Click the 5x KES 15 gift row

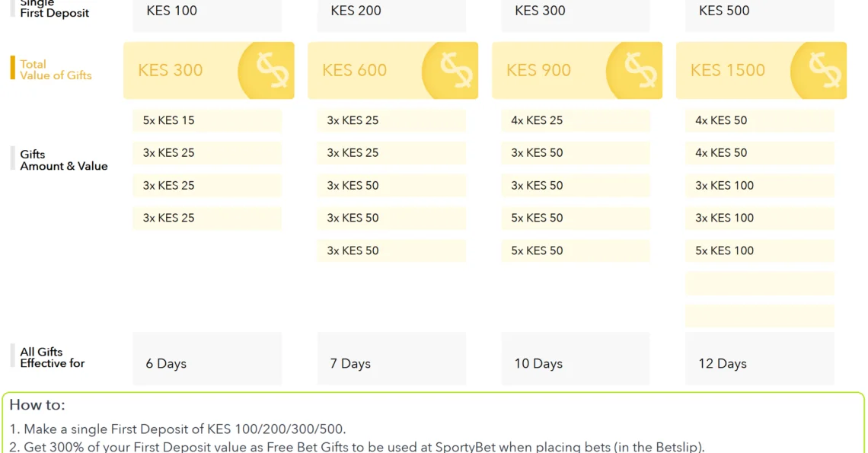coord(207,121)
